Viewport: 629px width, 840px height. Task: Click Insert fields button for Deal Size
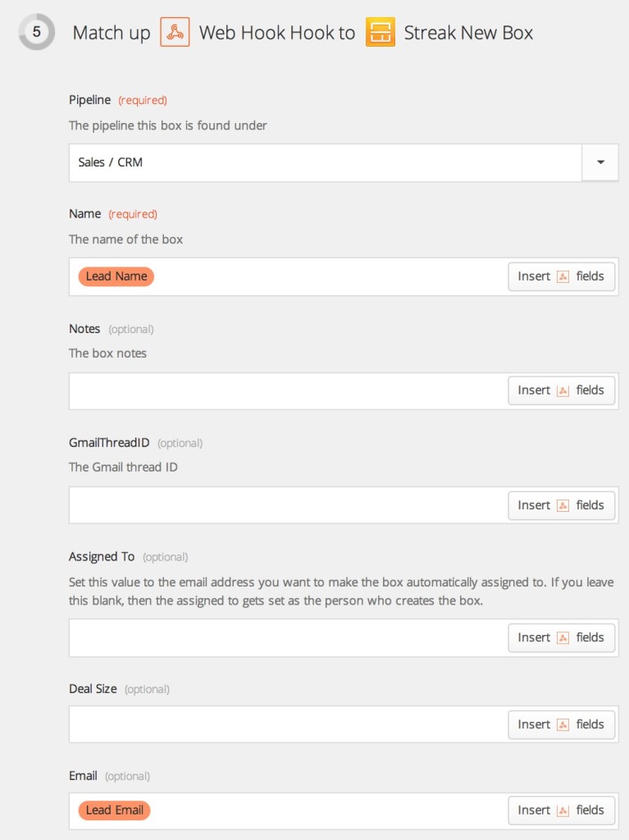[561, 724]
